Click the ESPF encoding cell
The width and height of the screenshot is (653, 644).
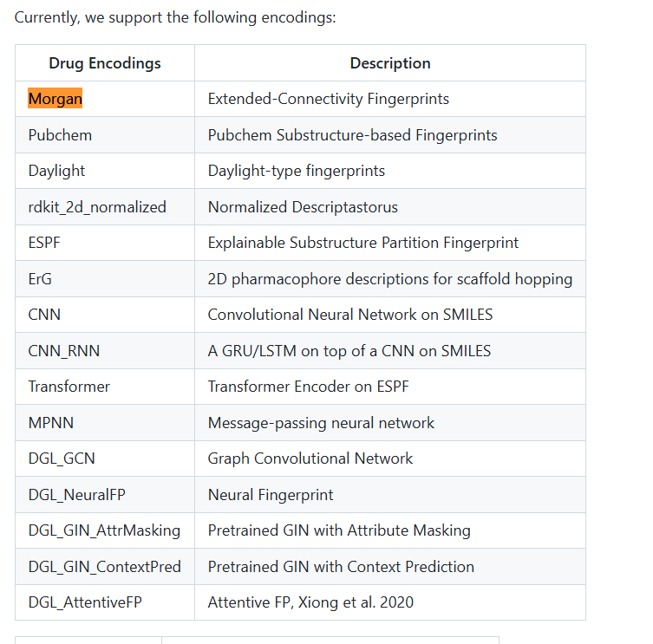click(44, 243)
